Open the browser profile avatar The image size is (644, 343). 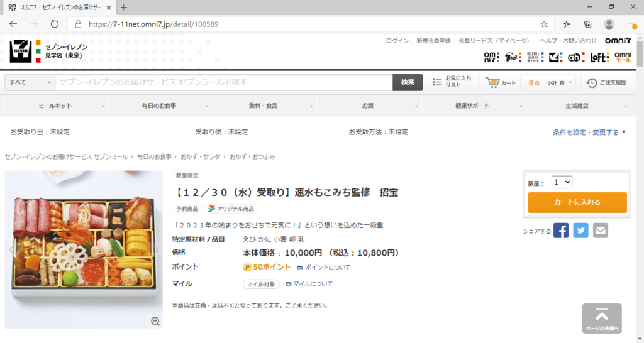click(x=609, y=24)
